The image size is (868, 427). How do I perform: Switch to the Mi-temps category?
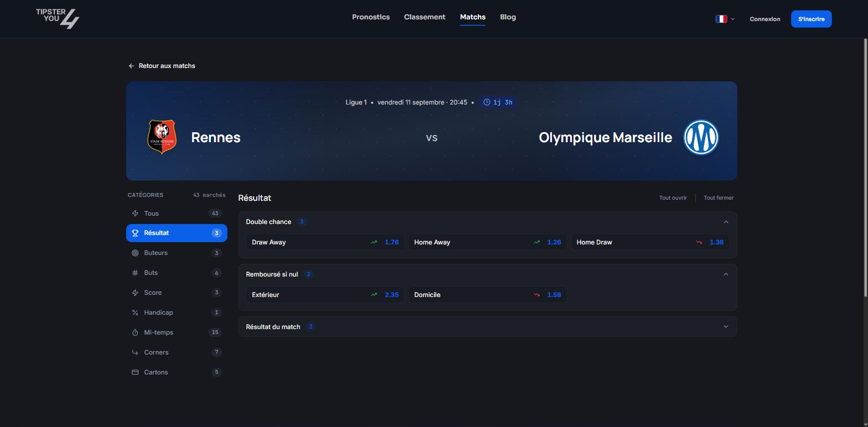click(177, 332)
